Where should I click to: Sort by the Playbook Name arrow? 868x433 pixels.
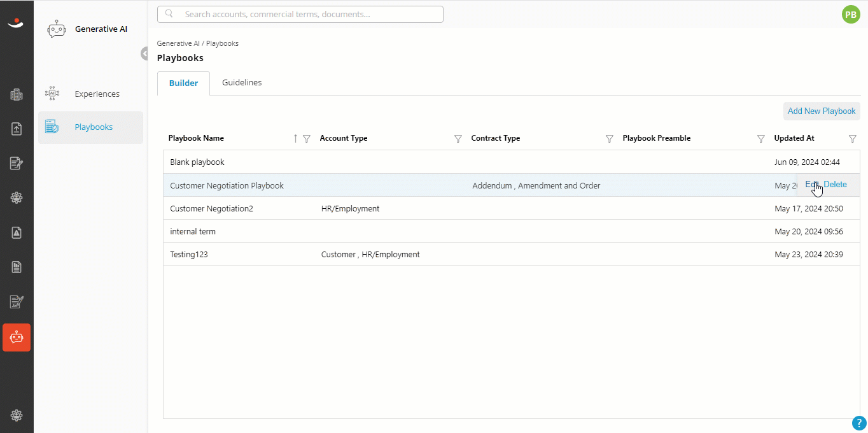pyautogui.click(x=295, y=139)
